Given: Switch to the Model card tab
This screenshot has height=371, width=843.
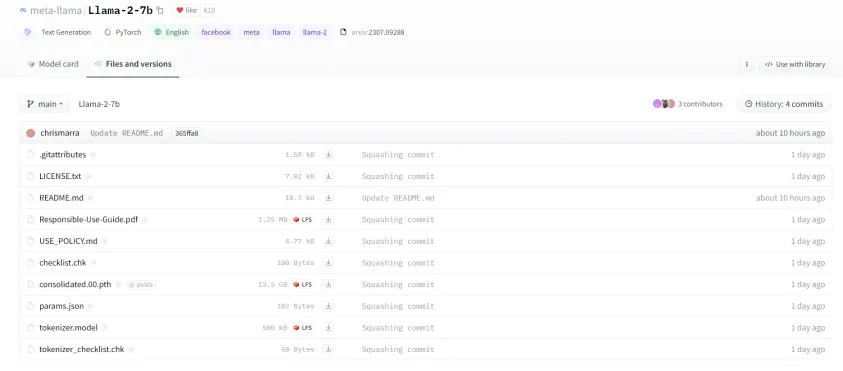Looking at the screenshot, I should tap(53, 64).
